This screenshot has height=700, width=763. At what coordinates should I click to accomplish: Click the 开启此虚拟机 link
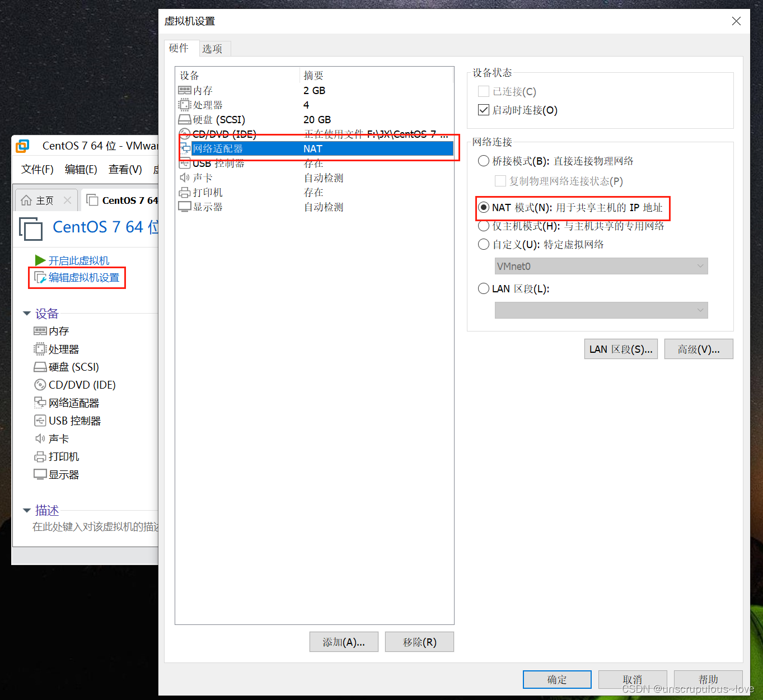(x=79, y=260)
